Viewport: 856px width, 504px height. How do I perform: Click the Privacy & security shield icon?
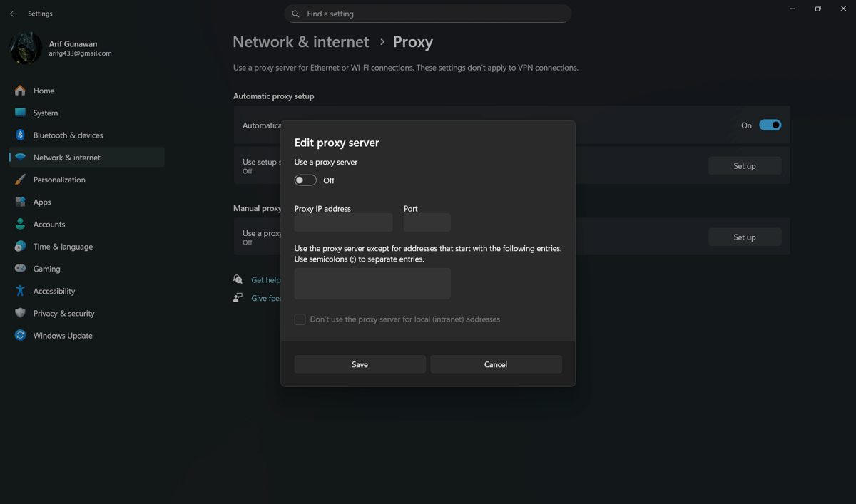[x=20, y=313]
